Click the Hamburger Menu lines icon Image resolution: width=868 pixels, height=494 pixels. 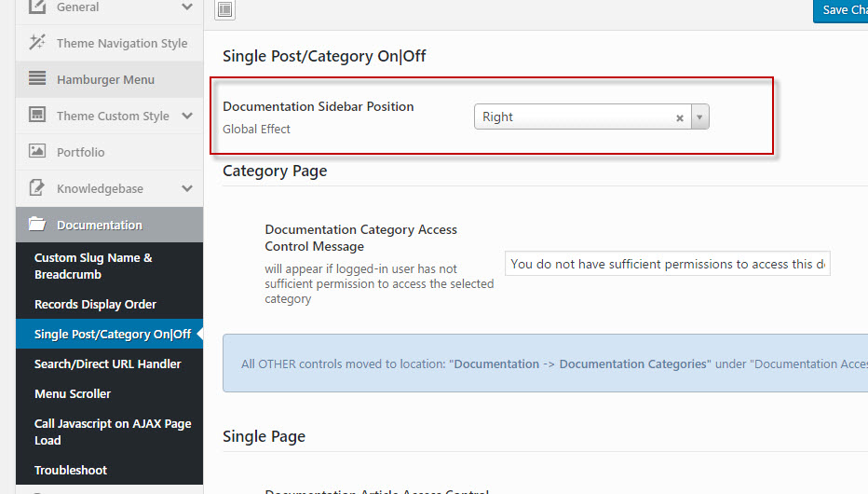[37, 79]
